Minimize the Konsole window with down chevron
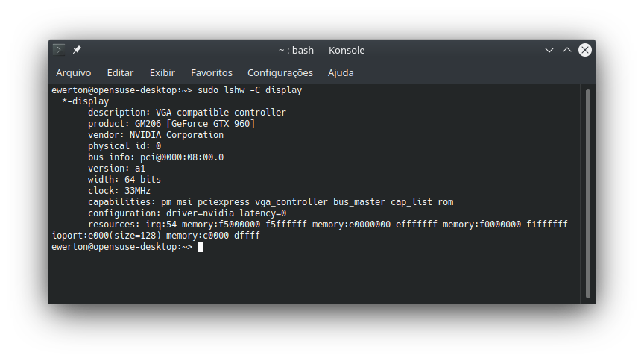Image resolution: width=644 pixels, height=361 pixels. coord(549,50)
